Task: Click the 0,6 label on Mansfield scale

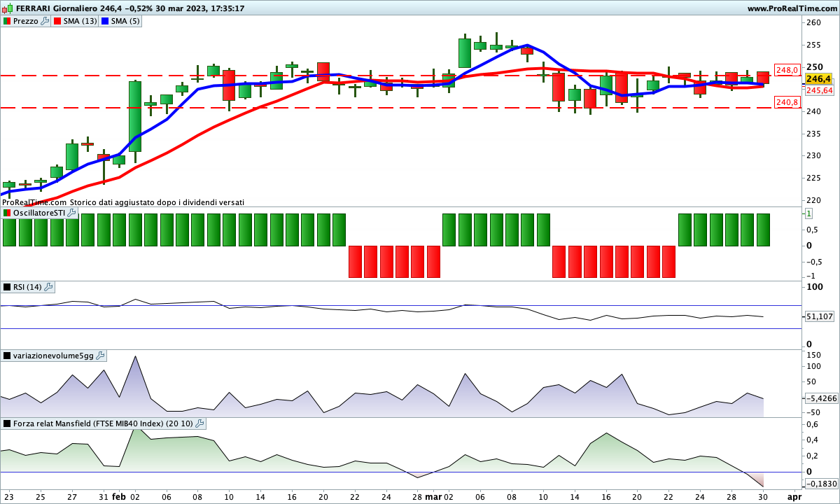Action: 812,424
